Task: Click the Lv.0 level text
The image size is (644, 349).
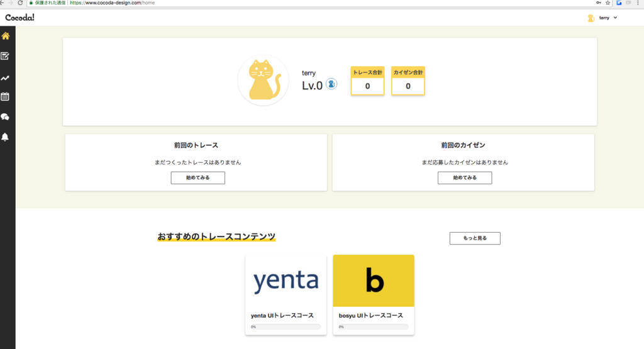Action: (x=312, y=86)
